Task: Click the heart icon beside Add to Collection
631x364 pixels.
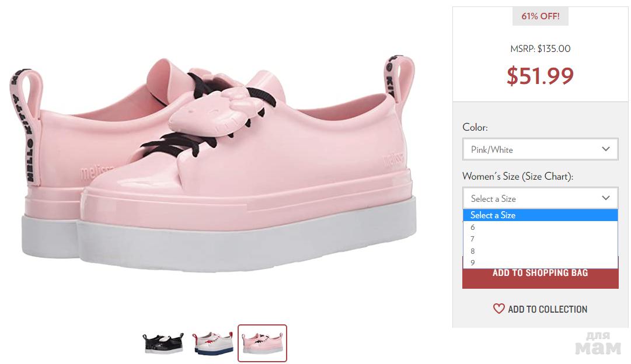Action: click(x=498, y=309)
